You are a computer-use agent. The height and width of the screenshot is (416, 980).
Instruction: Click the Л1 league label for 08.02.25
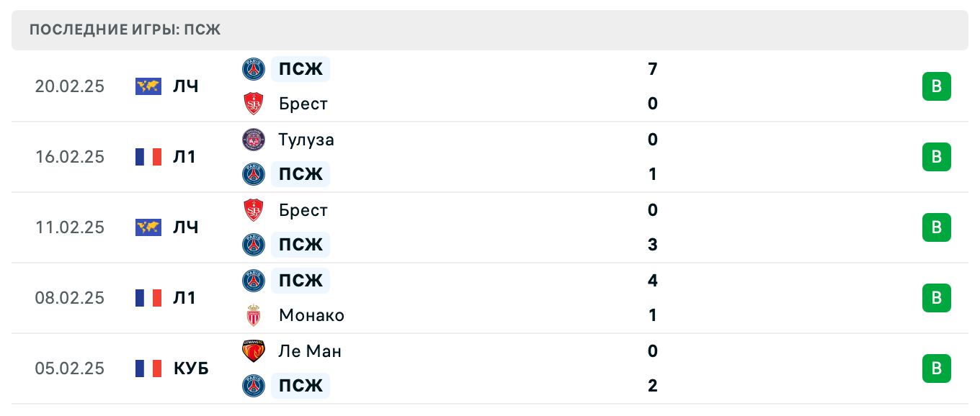184,298
